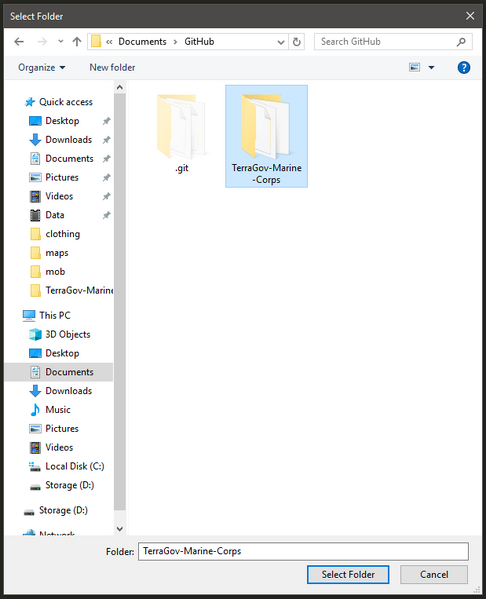486x599 pixels.
Task: Open the Organize dropdown menu
Action: point(41,68)
